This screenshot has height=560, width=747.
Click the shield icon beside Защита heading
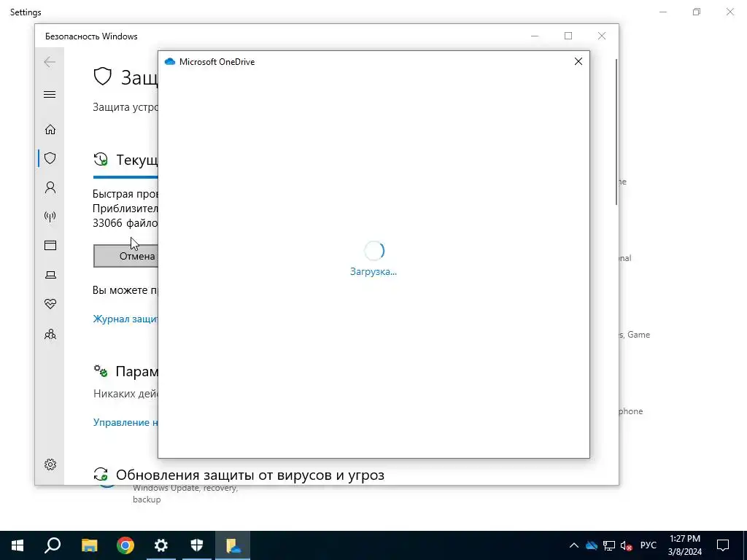pos(102,76)
